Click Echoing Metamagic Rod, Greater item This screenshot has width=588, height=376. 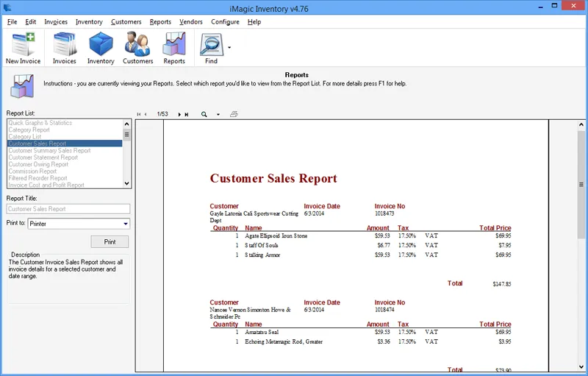(284, 342)
